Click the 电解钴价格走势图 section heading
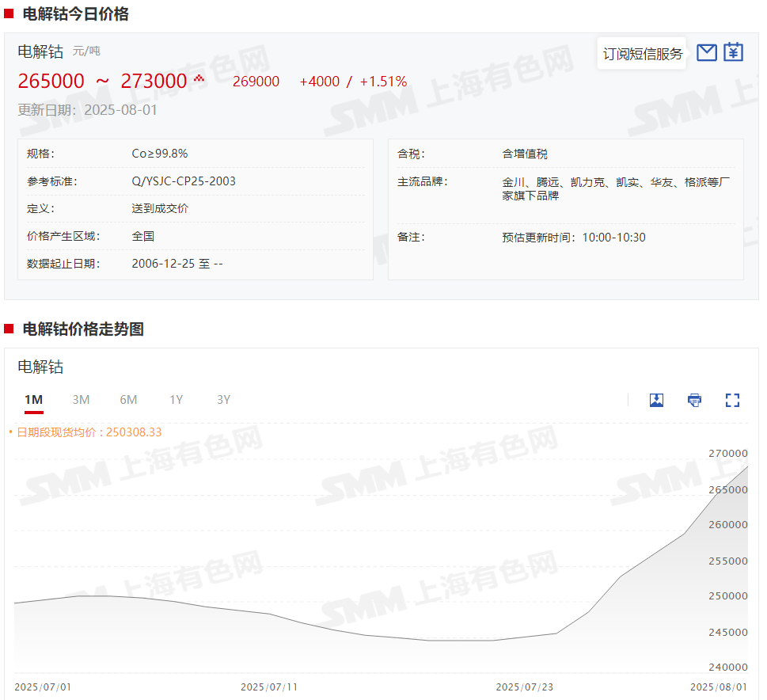Image resolution: width=767 pixels, height=700 pixels. pyautogui.click(x=83, y=329)
